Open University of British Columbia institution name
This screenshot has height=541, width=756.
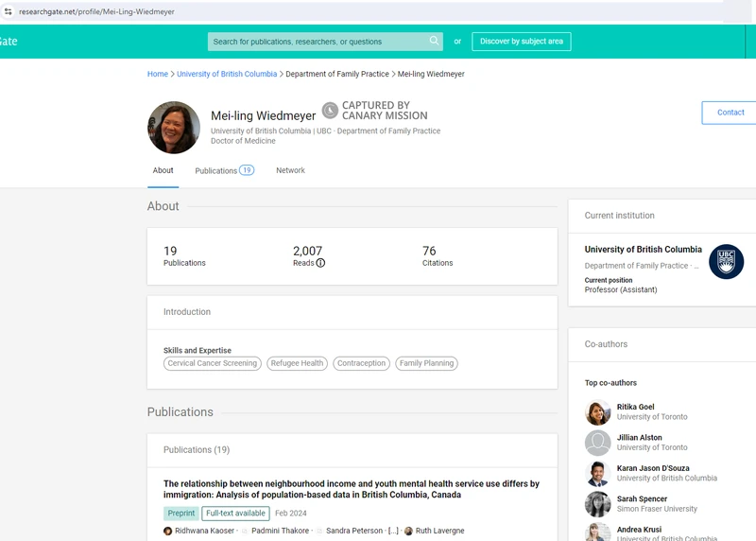(x=643, y=250)
